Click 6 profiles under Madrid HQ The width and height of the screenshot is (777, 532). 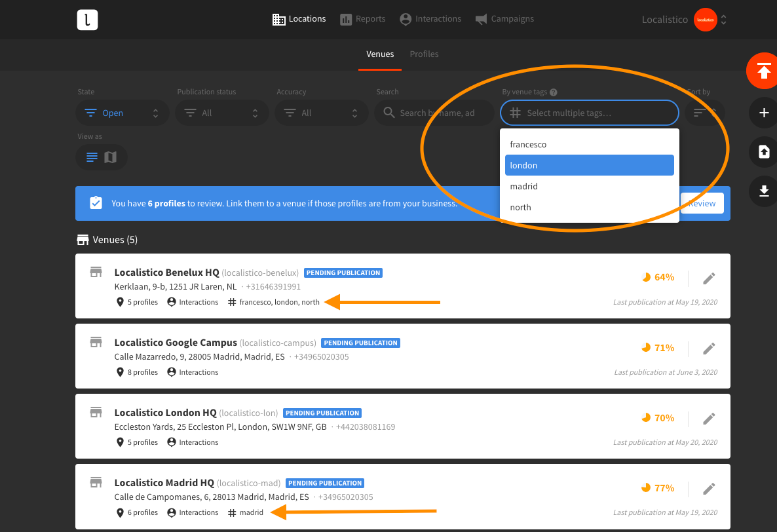(138, 512)
